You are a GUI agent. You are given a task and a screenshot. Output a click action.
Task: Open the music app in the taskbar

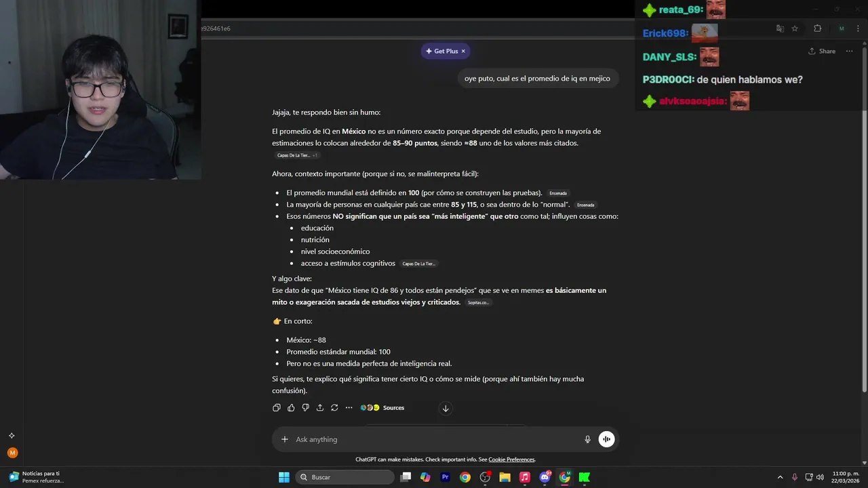coord(524,477)
